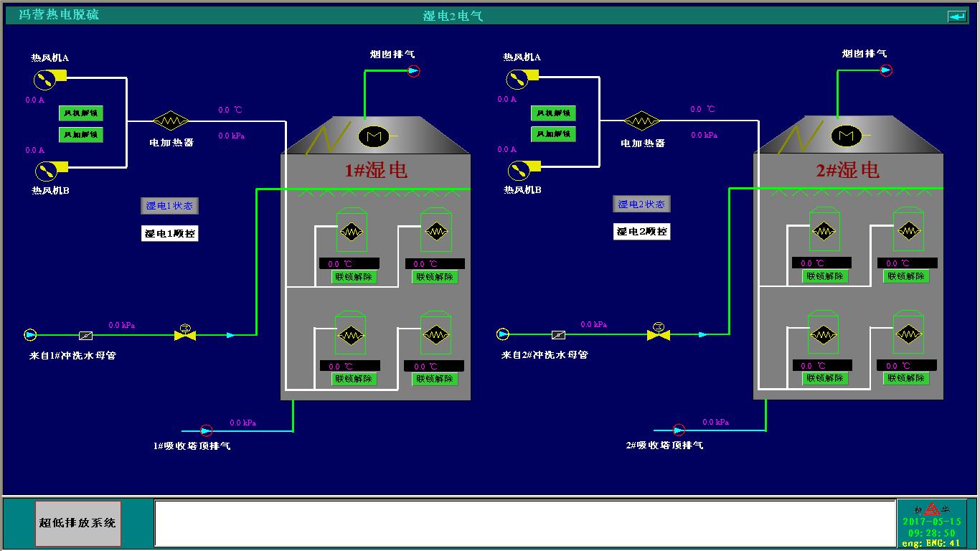Toggle top-left 联锁解除 in 1#湿电
Image resolution: width=980 pixels, height=551 pixels.
(354, 277)
